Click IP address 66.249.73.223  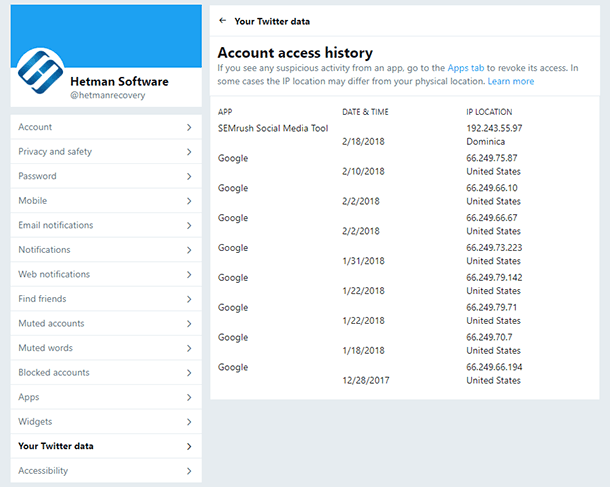pos(494,247)
